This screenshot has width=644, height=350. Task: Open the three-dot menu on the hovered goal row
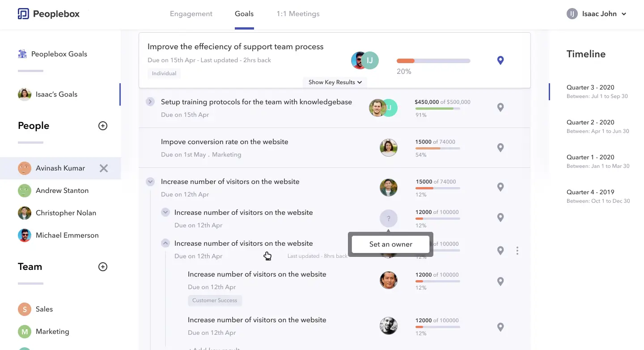[517, 251]
